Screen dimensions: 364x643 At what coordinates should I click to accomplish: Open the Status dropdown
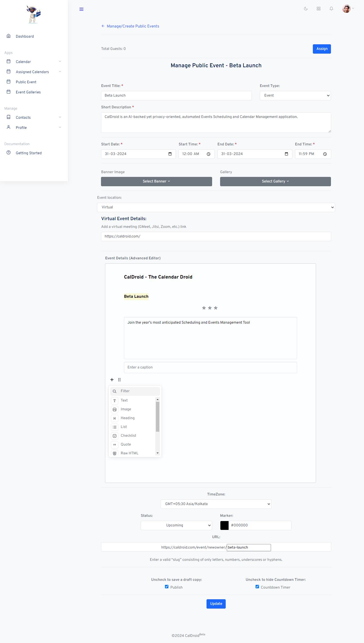pos(176,525)
